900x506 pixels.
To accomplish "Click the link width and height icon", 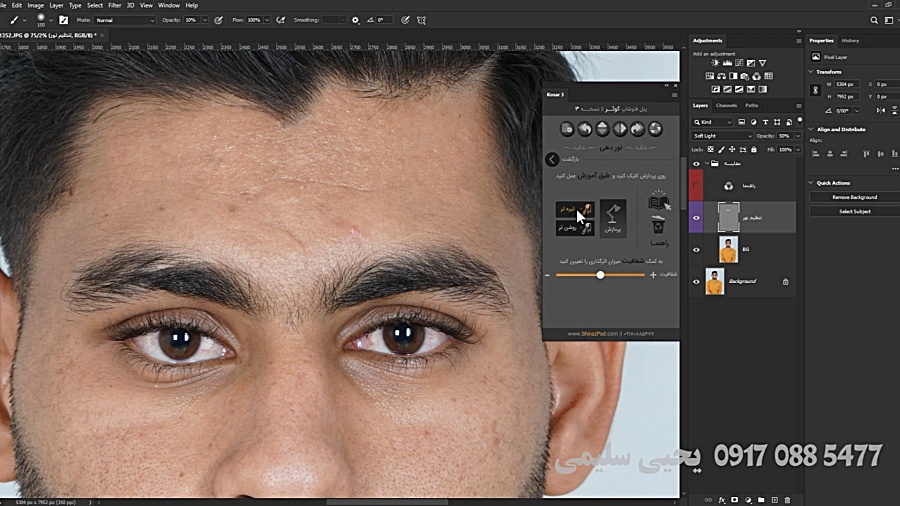I will pyautogui.click(x=816, y=90).
